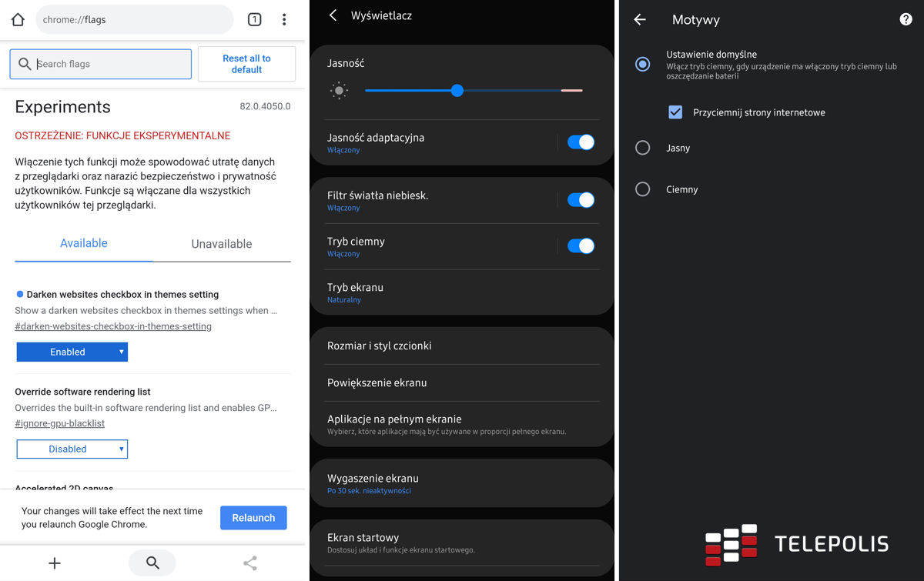Tap the plus icon in bottom bar
The width and height of the screenshot is (924, 581).
click(55, 563)
